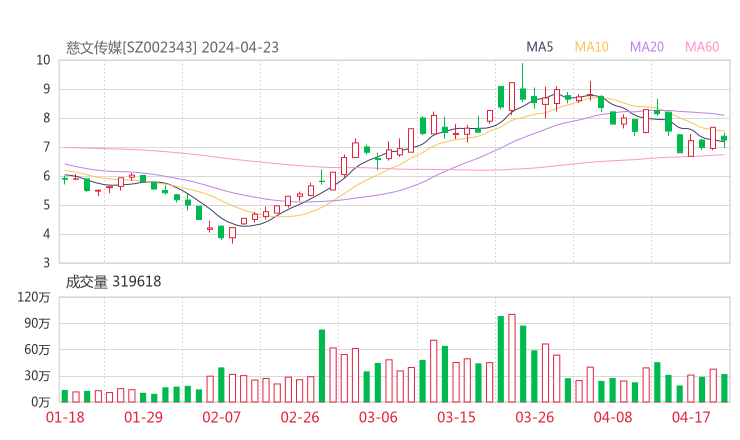Viewport: 740px width, 440px height.
Task: Click the 0万 volume axis label
Action: (41, 402)
